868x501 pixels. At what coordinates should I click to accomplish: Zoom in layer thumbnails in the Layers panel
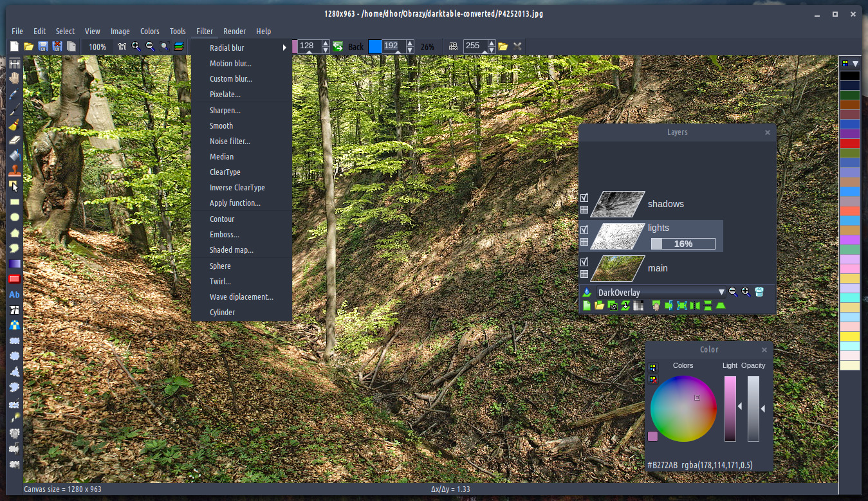click(x=746, y=292)
